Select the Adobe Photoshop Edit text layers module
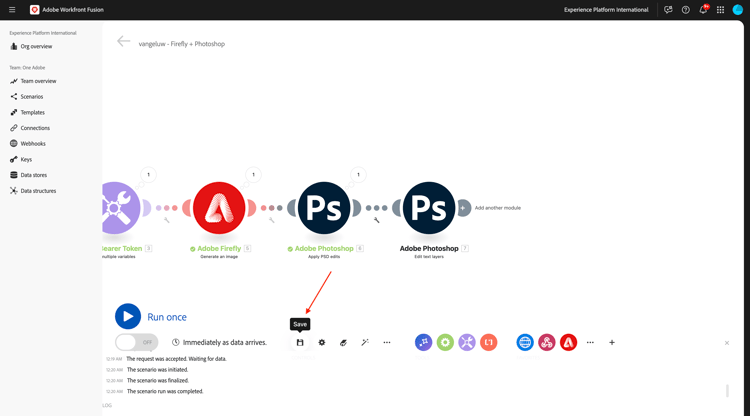Viewport: 750px width, 416px height. (x=429, y=208)
